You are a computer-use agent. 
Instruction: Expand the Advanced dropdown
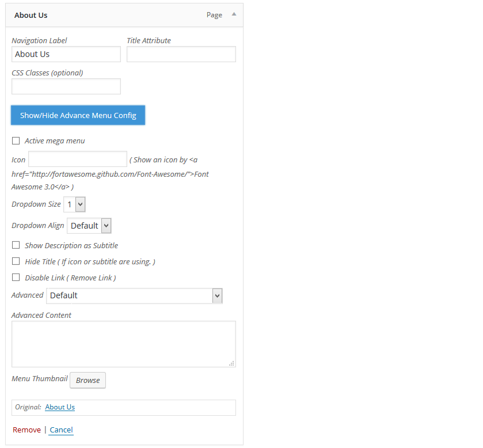point(134,296)
